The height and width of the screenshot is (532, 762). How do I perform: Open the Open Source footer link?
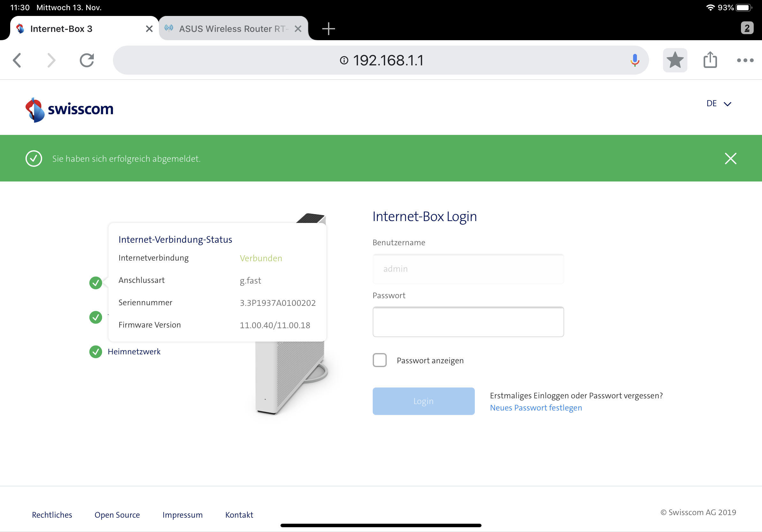tap(117, 515)
